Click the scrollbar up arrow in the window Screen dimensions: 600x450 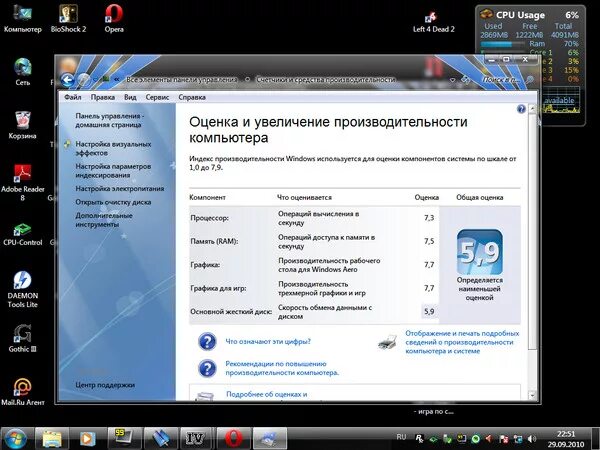pos(532,109)
